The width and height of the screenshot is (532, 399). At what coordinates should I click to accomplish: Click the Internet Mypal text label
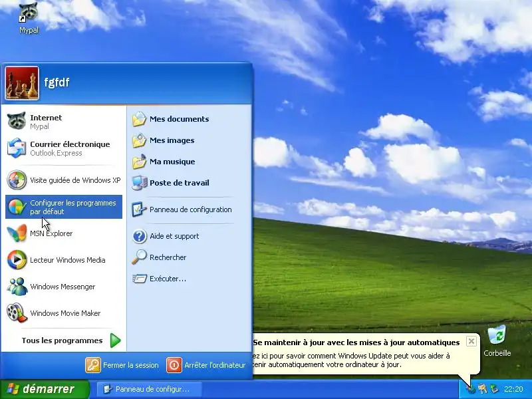pos(46,122)
